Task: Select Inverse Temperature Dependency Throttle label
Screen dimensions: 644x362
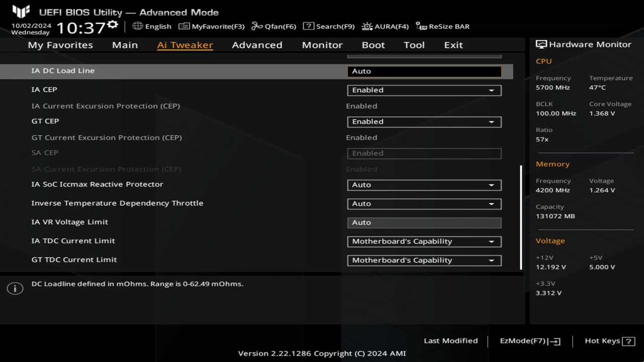Action: tap(117, 203)
